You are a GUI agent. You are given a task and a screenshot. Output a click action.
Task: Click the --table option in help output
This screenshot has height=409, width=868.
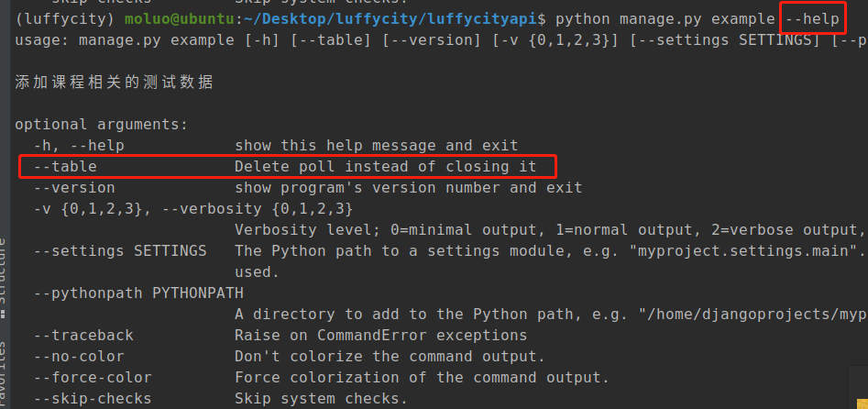[x=65, y=166]
